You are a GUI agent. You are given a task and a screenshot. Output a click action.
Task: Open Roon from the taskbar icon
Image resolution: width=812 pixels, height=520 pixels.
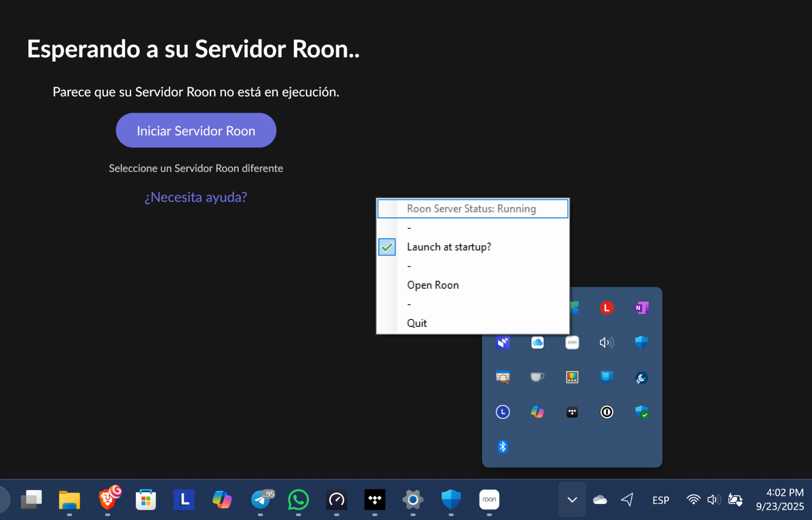(x=489, y=500)
